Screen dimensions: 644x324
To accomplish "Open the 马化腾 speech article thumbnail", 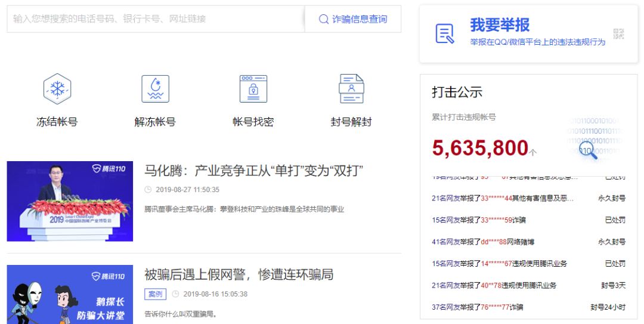I will pos(70,201).
